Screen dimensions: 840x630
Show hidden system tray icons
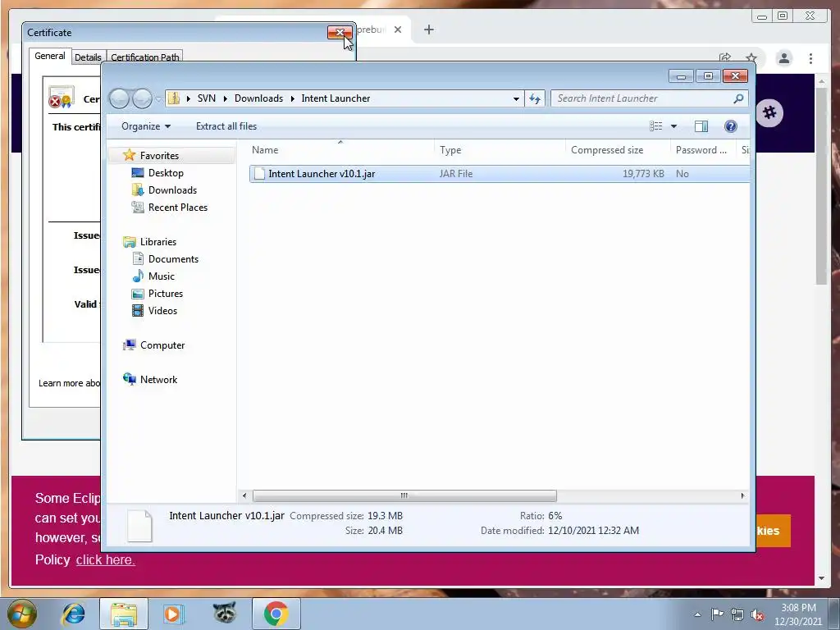coord(697,615)
